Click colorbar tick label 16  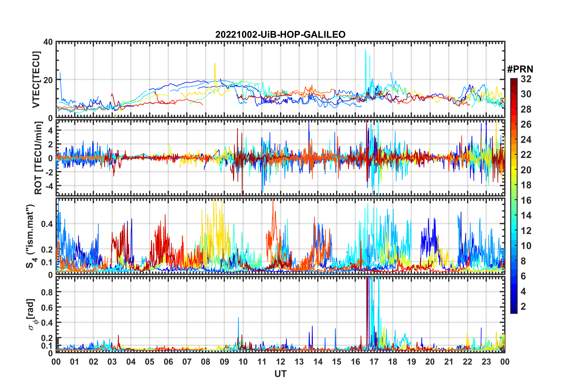(x=526, y=200)
